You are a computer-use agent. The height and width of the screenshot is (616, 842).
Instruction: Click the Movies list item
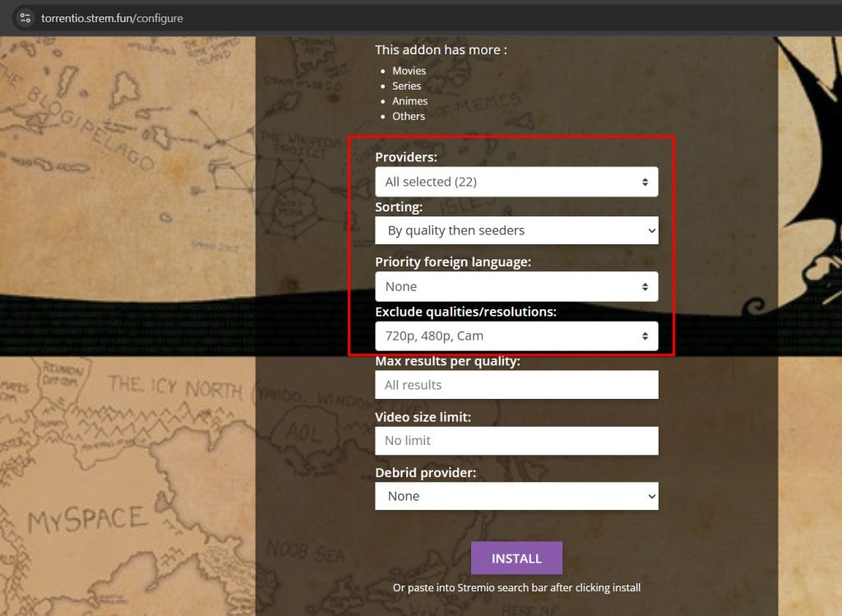[x=409, y=71]
